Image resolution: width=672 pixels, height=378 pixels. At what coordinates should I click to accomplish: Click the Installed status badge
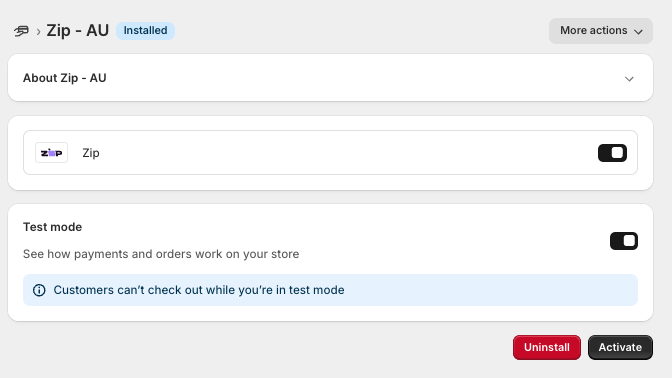point(145,31)
